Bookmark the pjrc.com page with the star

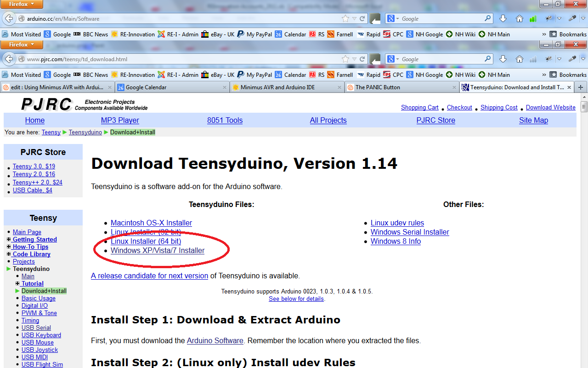coord(345,59)
